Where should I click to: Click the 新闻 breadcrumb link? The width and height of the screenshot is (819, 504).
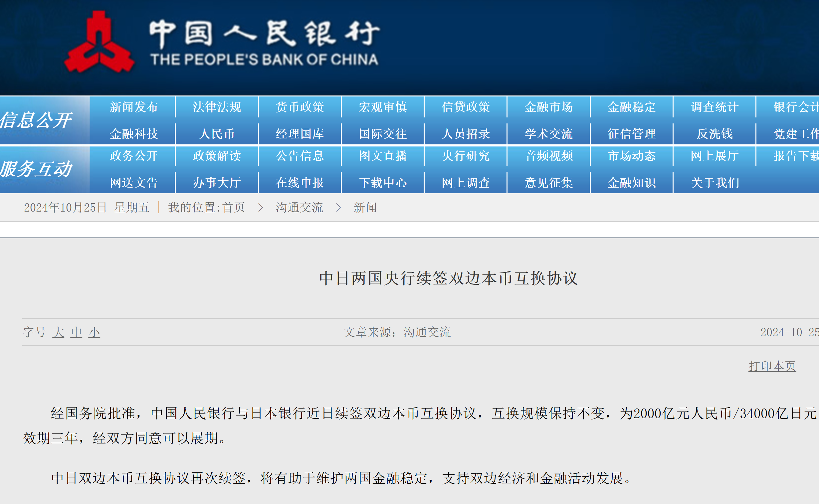(x=365, y=207)
